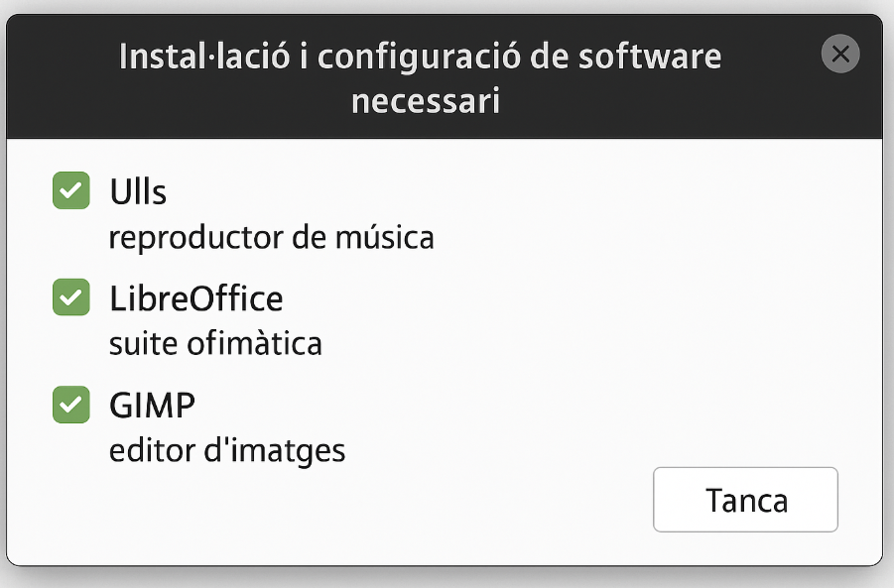Disable the GIMP checkbox

click(70, 405)
